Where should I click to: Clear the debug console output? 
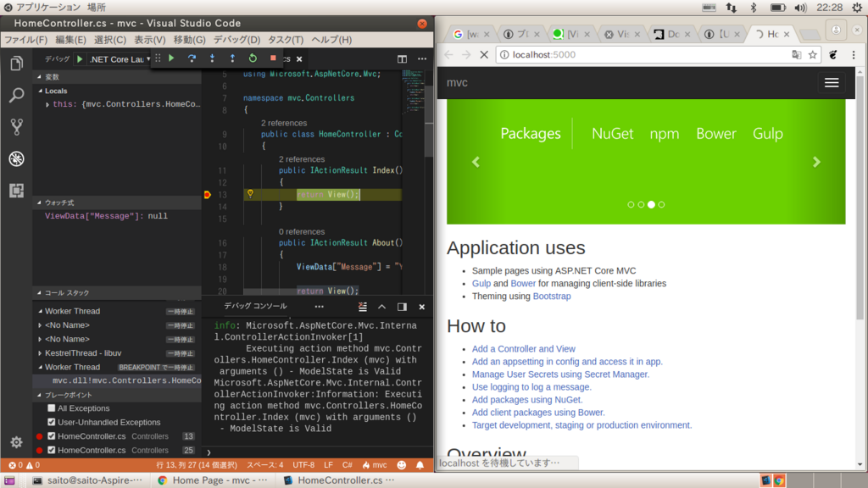pyautogui.click(x=363, y=307)
